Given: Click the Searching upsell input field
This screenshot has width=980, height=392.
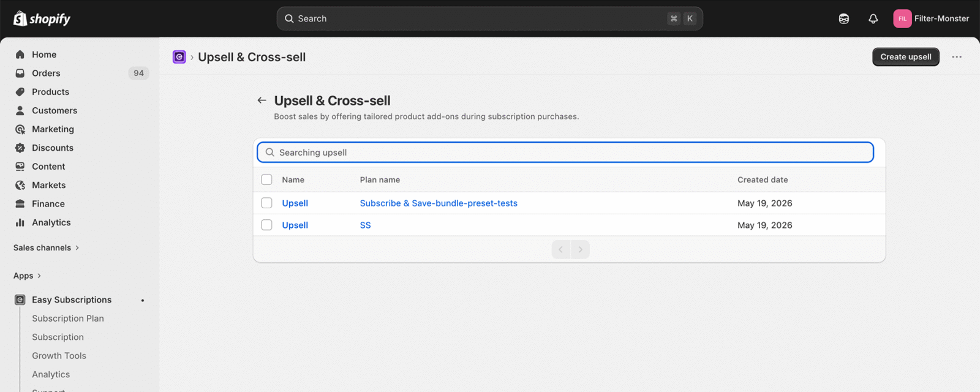Looking at the screenshot, I should (565, 153).
